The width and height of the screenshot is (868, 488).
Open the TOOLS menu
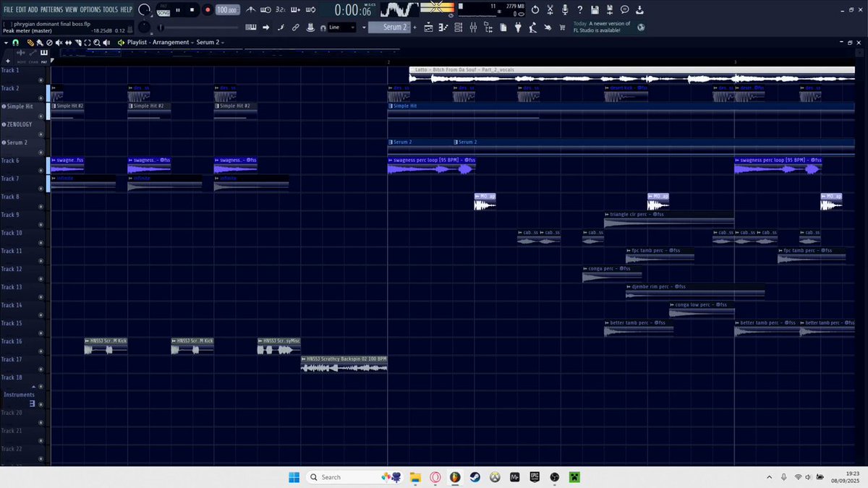click(110, 10)
